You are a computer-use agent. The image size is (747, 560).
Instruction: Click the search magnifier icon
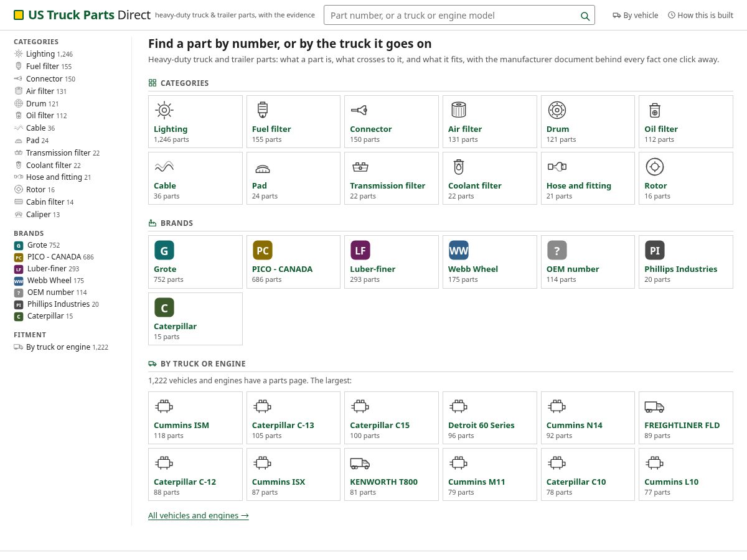click(x=585, y=16)
